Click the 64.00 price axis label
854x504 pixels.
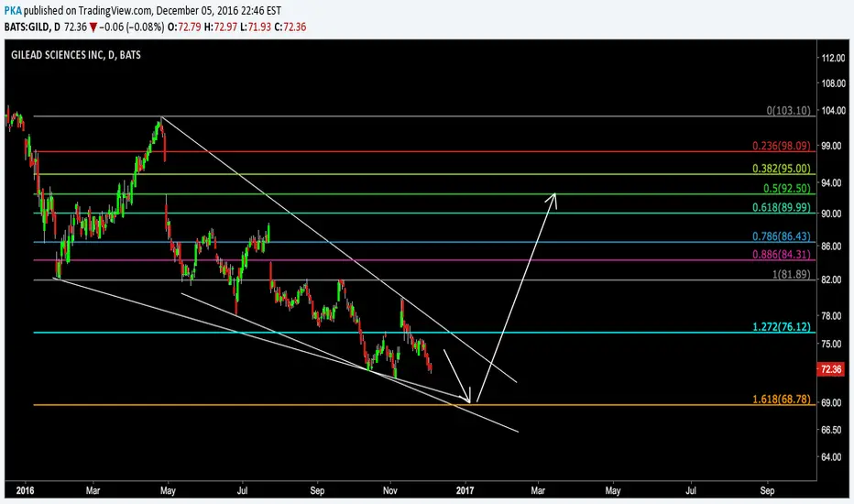pyautogui.click(x=832, y=457)
